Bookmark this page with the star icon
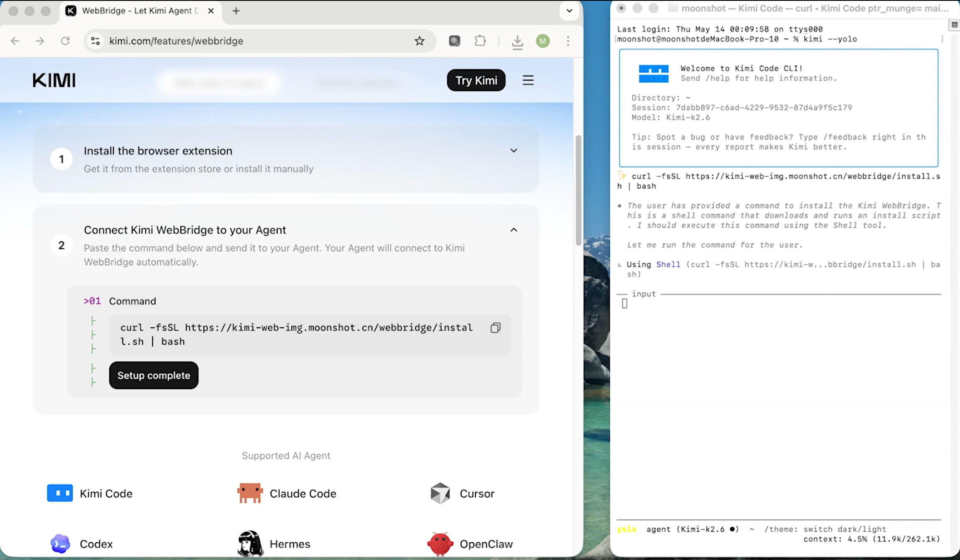Screen dimensions: 960x560 pos(419,41)
